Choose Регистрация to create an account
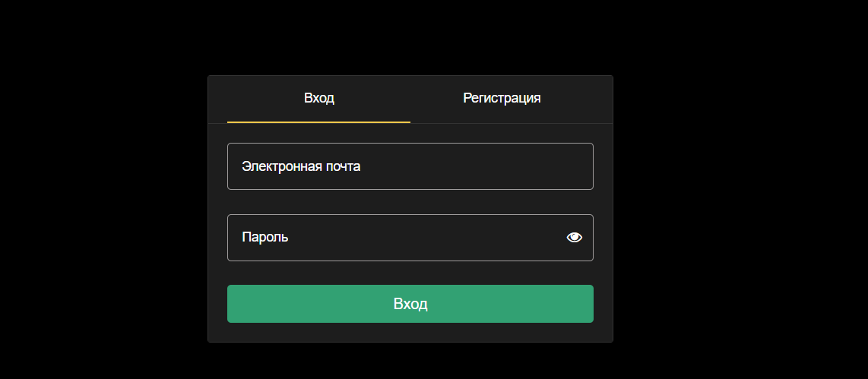This screenshot has height=379, width=868. pyautogui.click(x=502, y=99)
